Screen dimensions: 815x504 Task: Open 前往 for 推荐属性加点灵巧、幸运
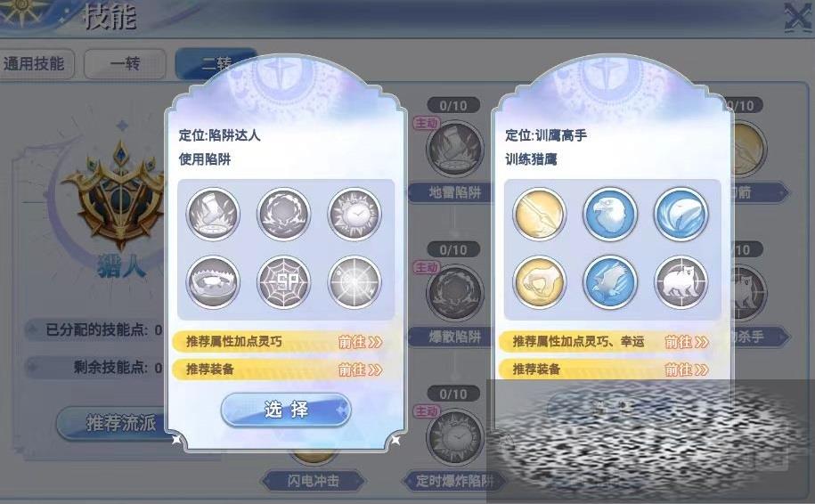(x=687, y=342)
